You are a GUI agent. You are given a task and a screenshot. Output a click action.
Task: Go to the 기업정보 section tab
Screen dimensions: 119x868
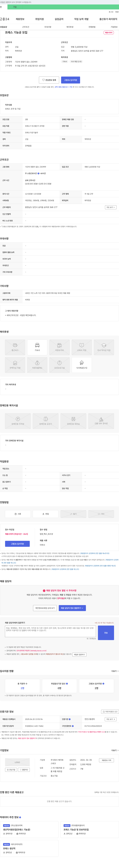pos(114,27)
